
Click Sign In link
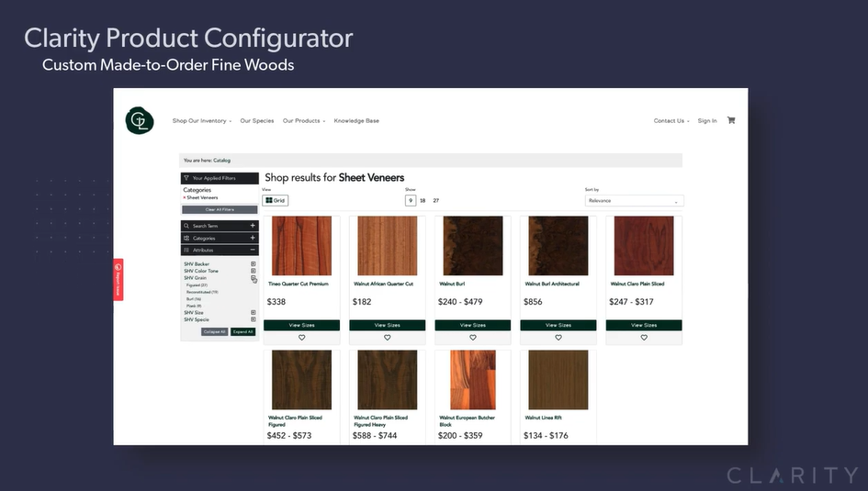(707, 120)
